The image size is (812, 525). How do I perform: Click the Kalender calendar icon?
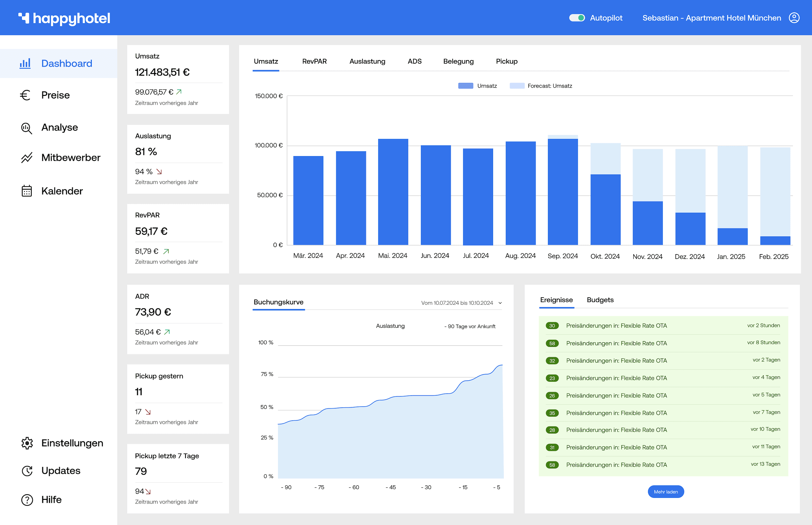(26, 191)
